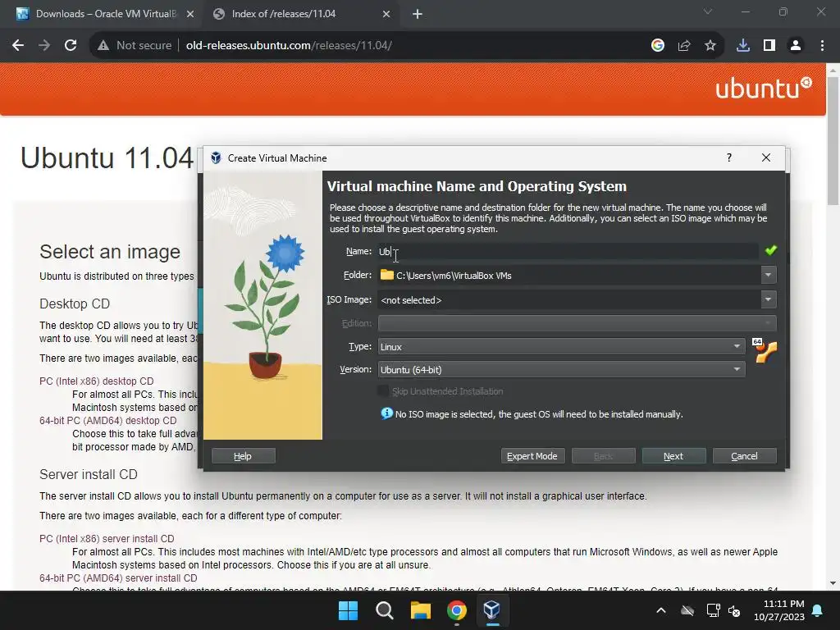Open File Explorer from taskbar
The image size is (840, 630).
421,610
